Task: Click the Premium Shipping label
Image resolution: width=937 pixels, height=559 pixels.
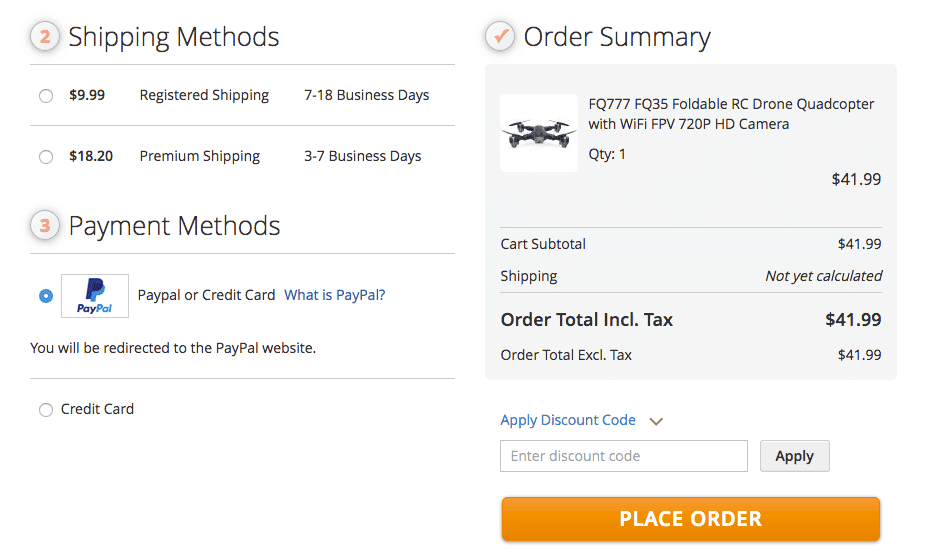Action: coord(200,156)
